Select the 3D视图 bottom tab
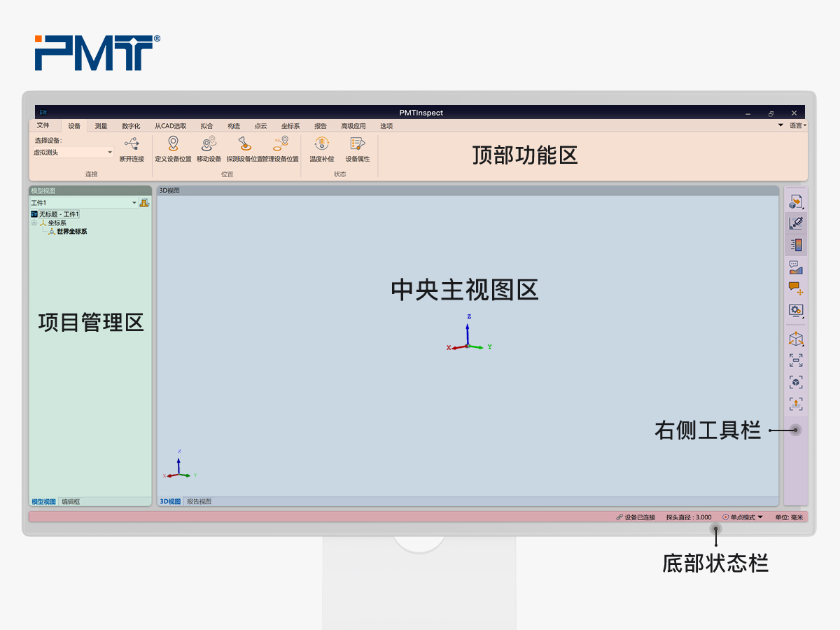Image resolution: width=840 pixels, height=630 pixels. click(170, 501)
